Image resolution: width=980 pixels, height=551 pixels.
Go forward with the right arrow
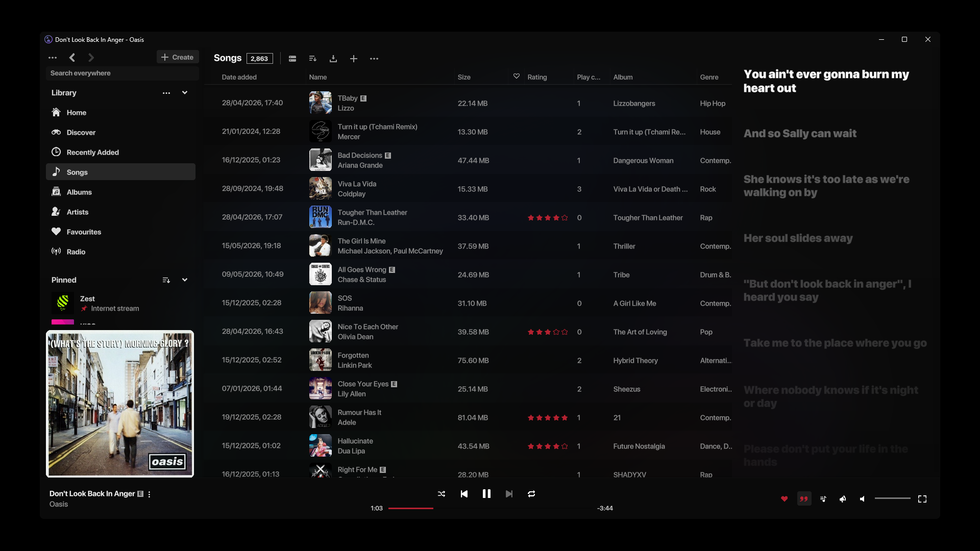(x=91, y=58)
